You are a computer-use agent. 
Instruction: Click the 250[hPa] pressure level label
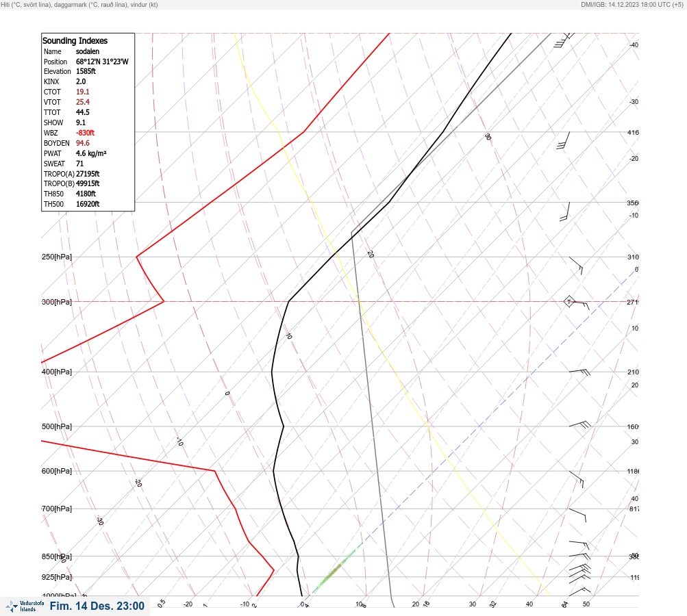[x=57, y=257]
